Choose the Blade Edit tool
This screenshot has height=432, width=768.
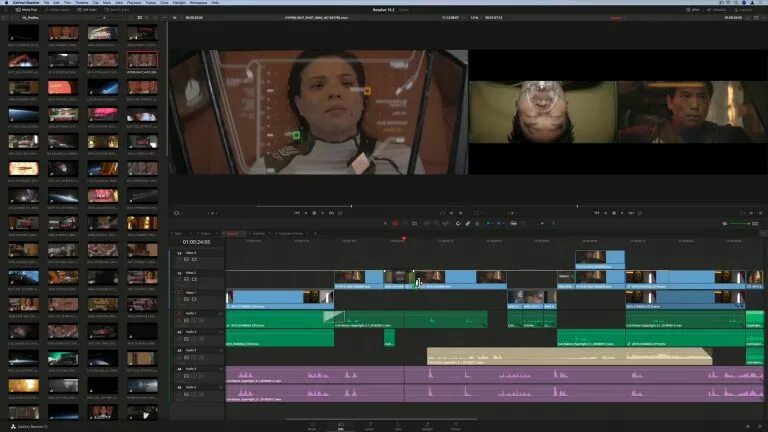(414, 223)
